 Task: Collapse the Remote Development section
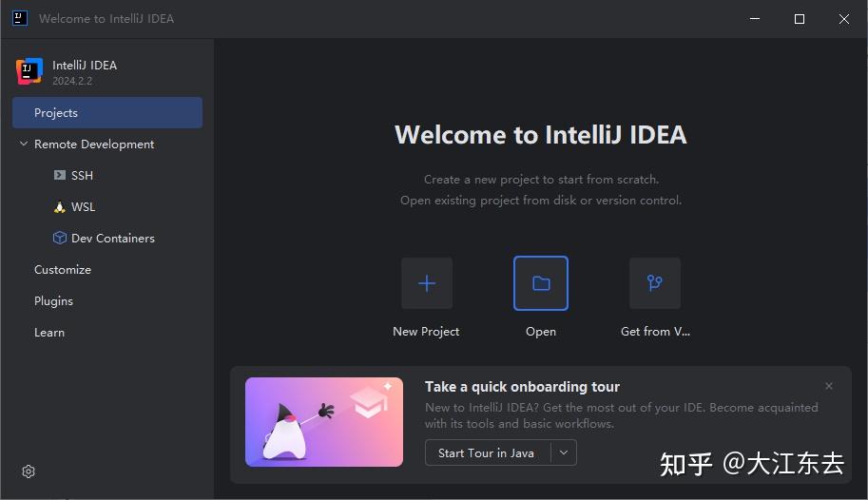pos(24,144)
